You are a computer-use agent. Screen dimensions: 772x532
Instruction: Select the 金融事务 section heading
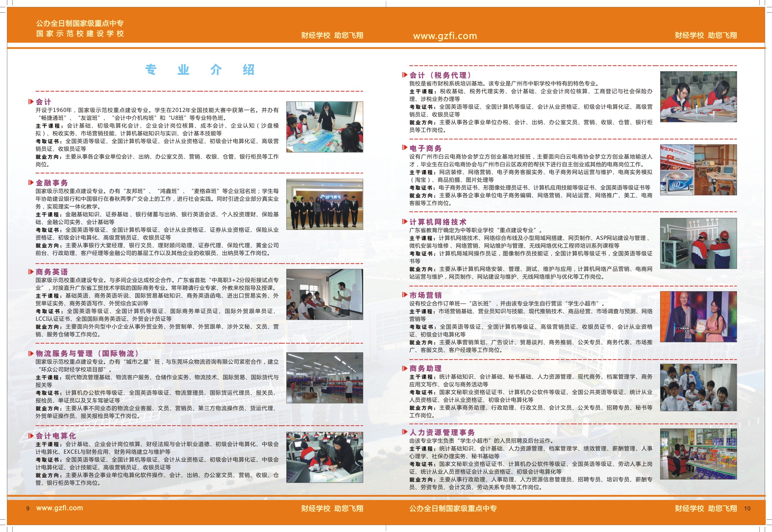pos(52,183)
